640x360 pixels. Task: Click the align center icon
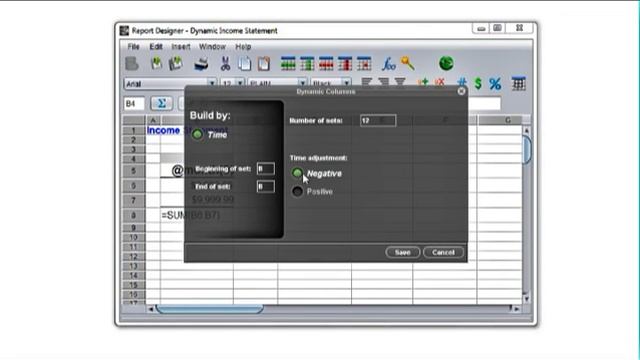click(383, 82)
